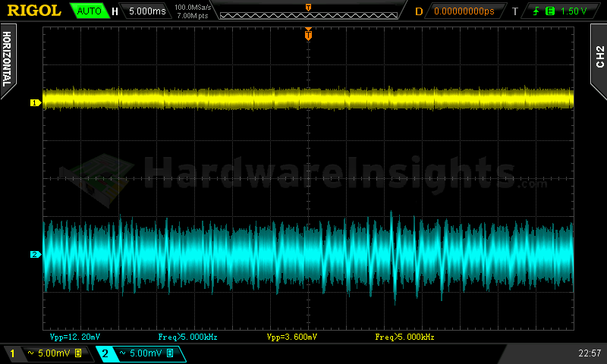Open the CH2 side menu tab

[x=599, y=57]
